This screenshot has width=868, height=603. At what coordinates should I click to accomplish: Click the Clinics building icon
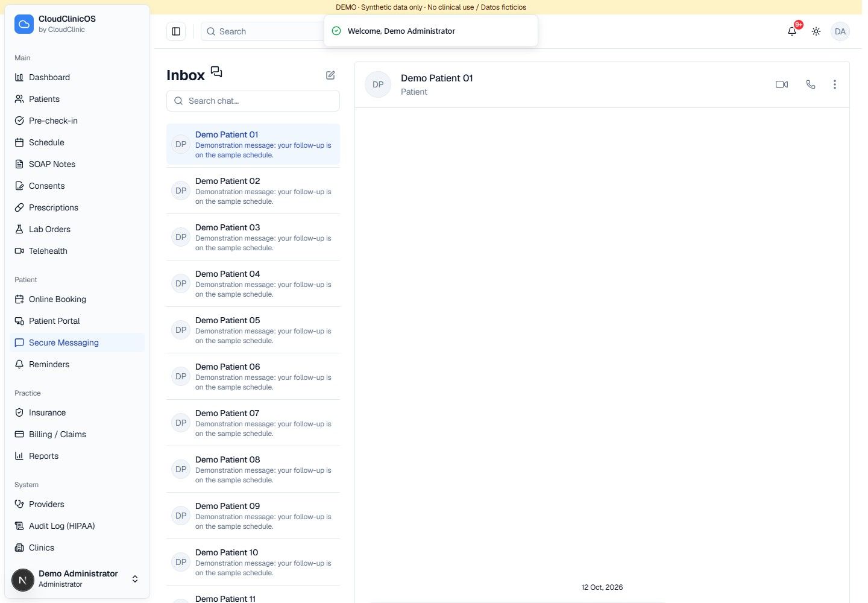click(19, 548)
